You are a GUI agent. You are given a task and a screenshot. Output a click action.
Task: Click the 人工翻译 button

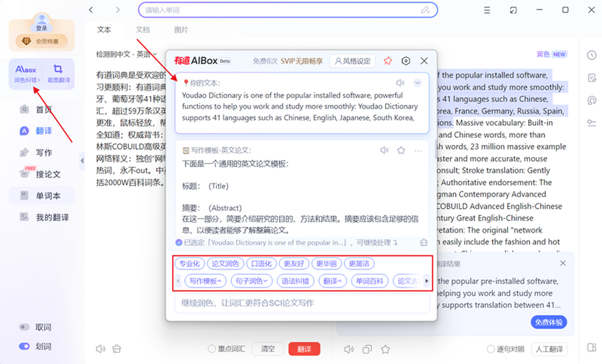[549, 349]
